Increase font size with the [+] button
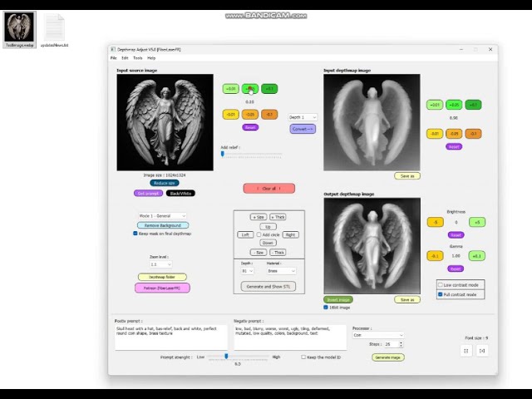This screenshot has height=399, width=532. coord(482,351)
